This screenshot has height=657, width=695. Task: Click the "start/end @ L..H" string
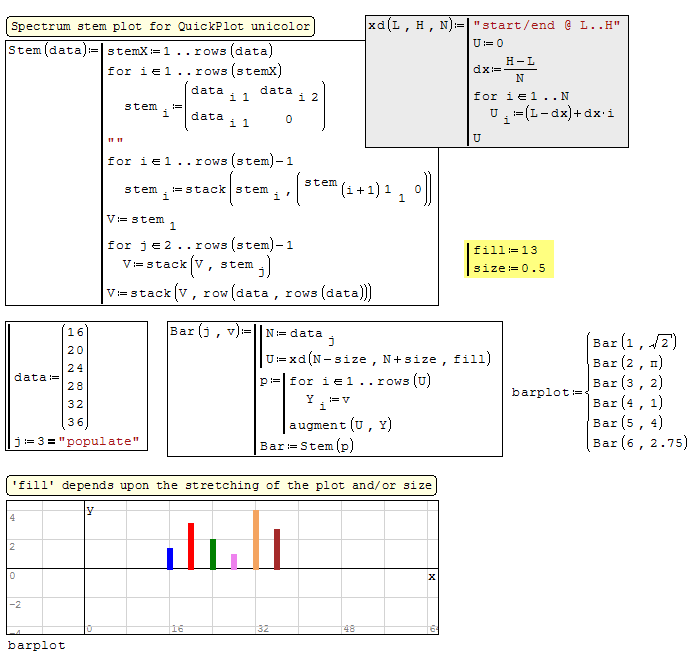[547, 24]
